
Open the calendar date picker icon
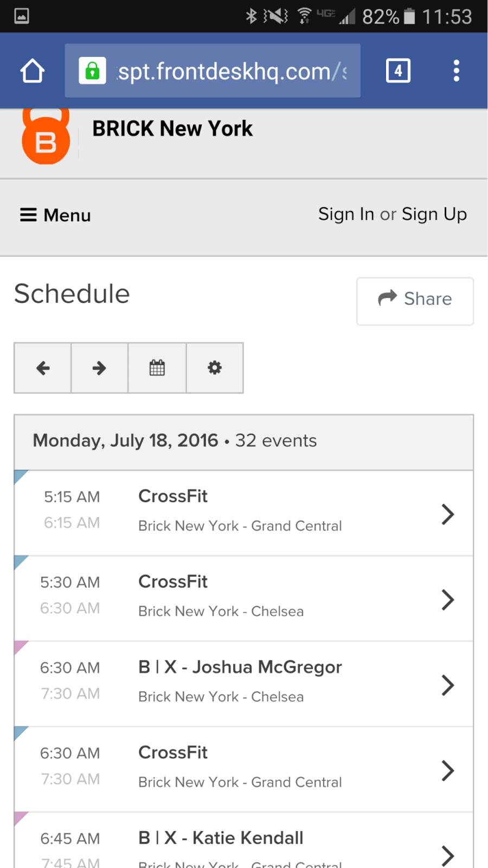point(157,368)
